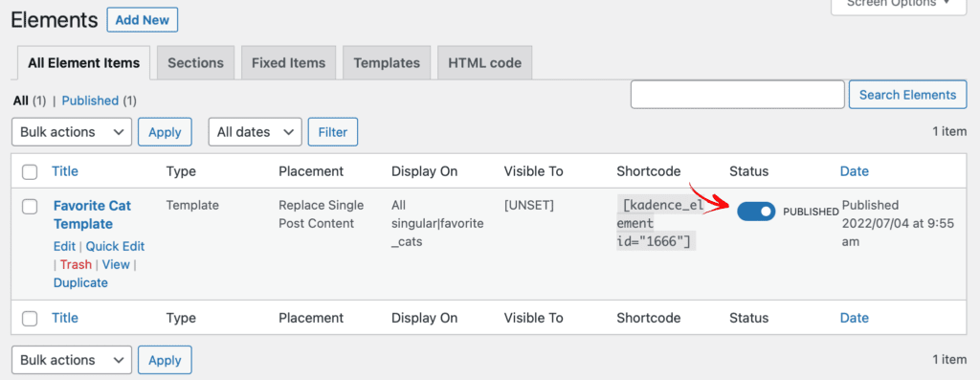
Task: Click the Replace Single Post Content cell
Action: (x=322, y=214)
